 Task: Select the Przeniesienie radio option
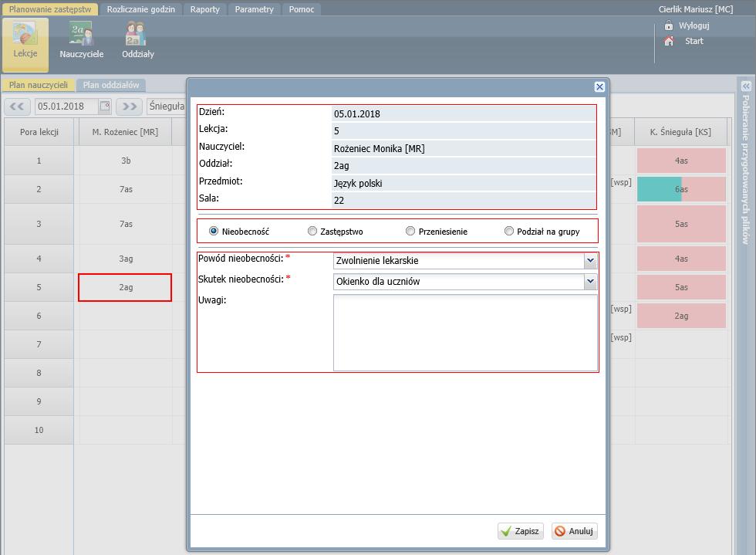click(410, 231)
